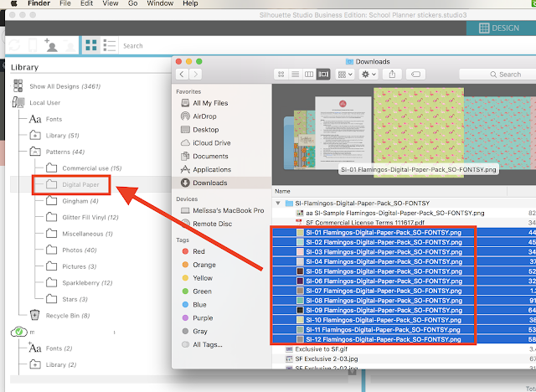
Task: Collapse the SI-Flamingos-Digital-Paper-Pack folder disclosure triangle
Action: [278, 203]
